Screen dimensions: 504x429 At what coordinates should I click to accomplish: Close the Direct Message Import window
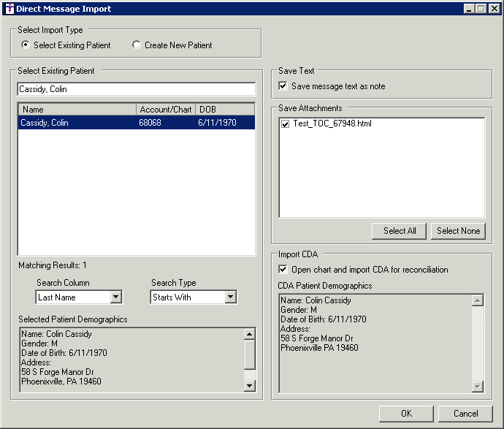(x=494, y=8)
